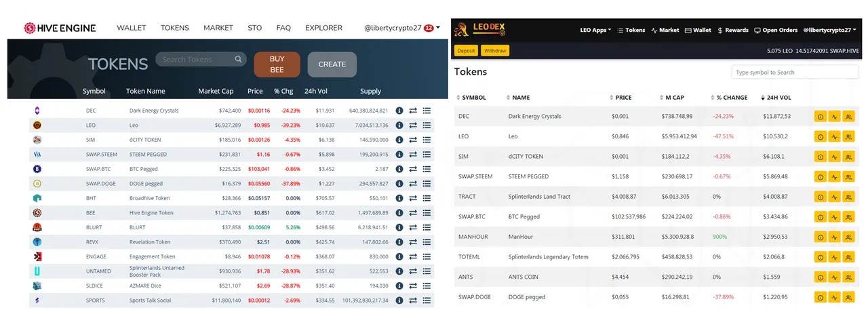Click the 'Type symbol to Search' field in LeoDex

coord(795,73)
